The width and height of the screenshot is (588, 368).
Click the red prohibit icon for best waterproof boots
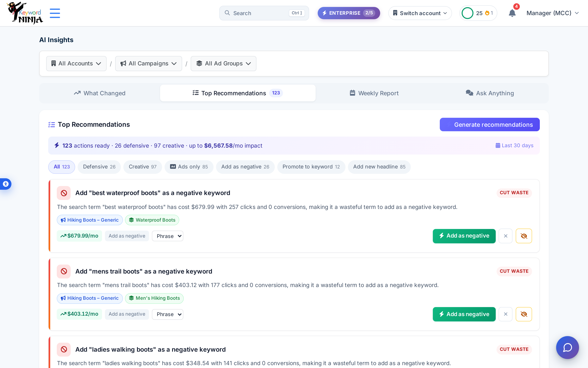pyautogui.click(x=64, y=193)
